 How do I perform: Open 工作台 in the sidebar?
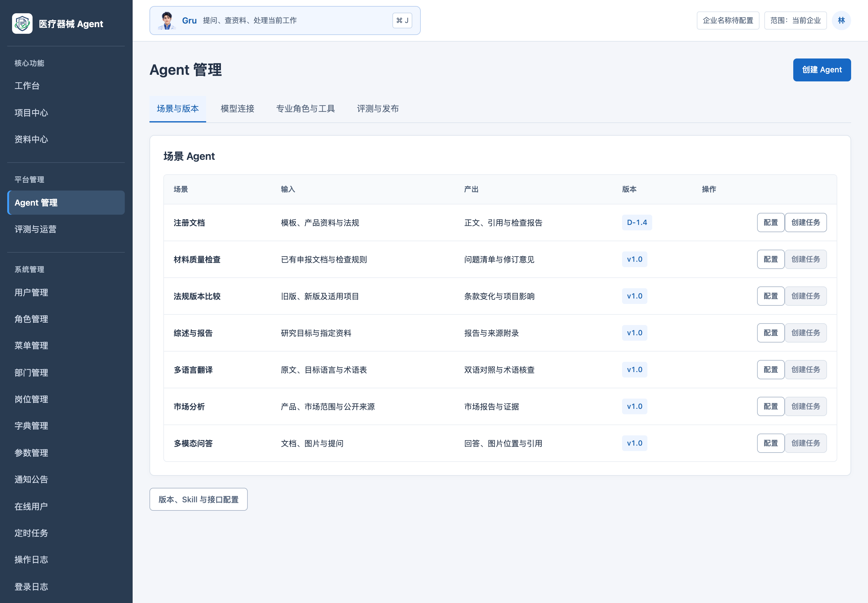(x=66, y=86)
